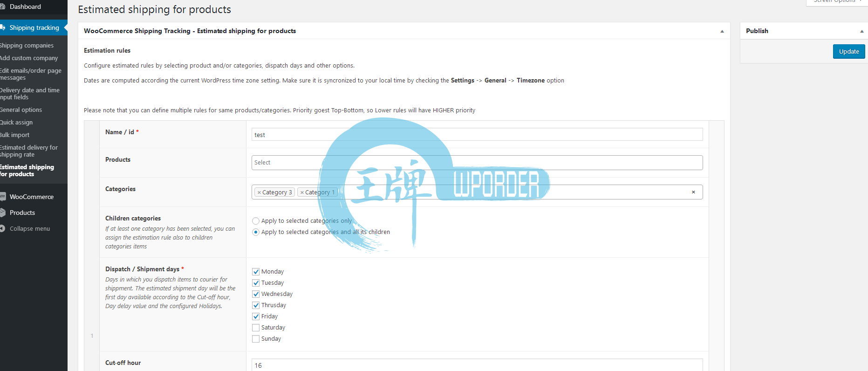Screen dimensions: 868x371
Task: Remove Category 3 tag with its x
Action: [259, 192]
